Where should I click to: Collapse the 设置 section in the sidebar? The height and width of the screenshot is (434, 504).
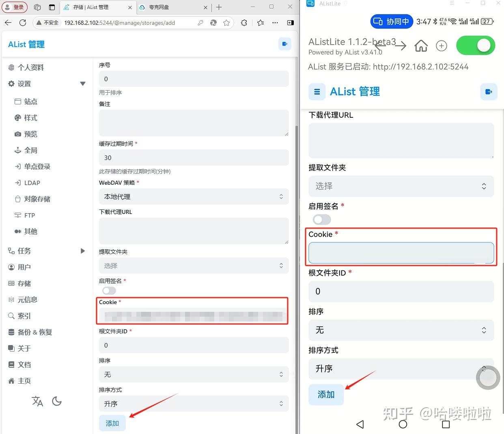pyautogui.click(x=83, y=84)
